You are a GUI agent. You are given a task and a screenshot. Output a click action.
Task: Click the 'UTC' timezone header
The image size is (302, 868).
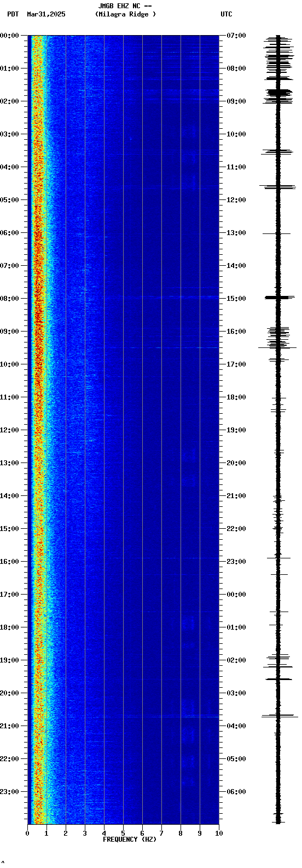click(226, 14)
